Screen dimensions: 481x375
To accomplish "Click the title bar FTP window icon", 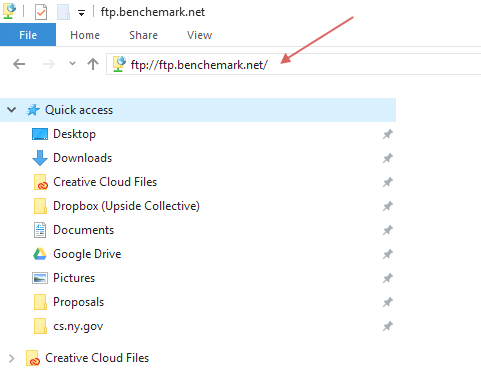I will pos(9,11).
